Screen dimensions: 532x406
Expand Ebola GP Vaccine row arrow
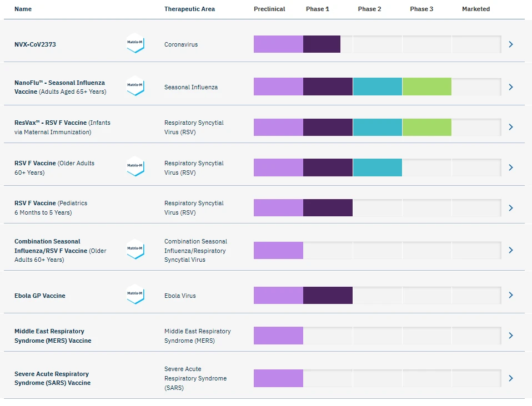[x=511, y=295]
